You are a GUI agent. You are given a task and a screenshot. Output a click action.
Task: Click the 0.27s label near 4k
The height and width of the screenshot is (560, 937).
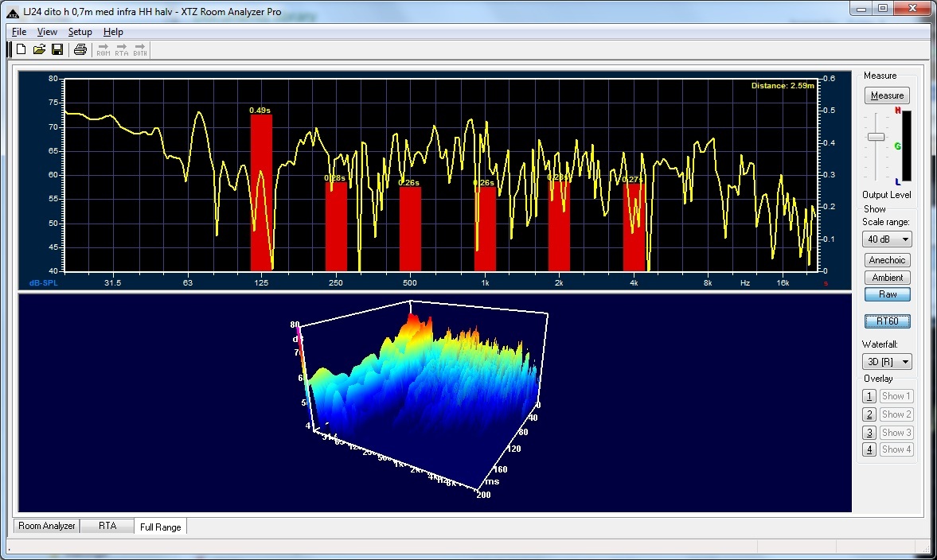click(632, 179)
